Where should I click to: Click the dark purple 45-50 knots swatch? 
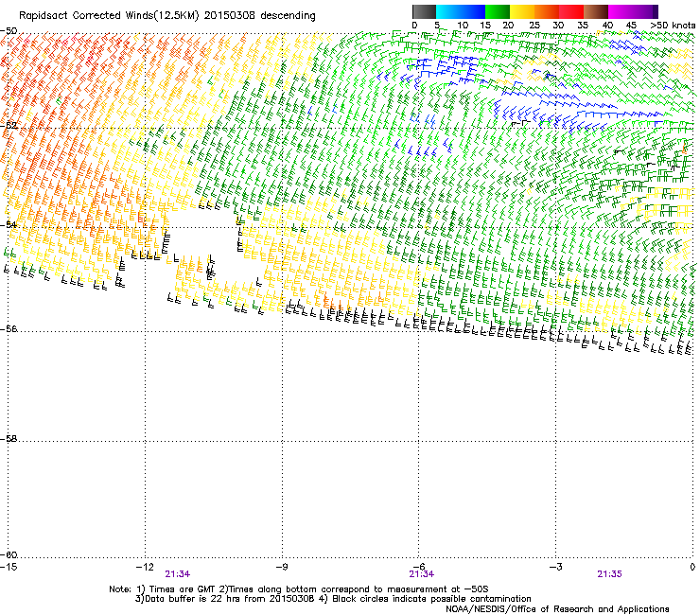click(x=645, y=11)
